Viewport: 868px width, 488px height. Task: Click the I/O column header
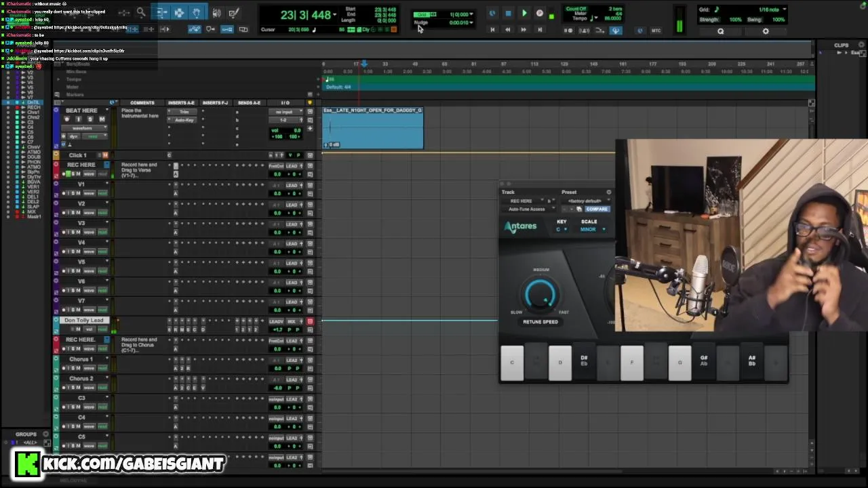285,103
